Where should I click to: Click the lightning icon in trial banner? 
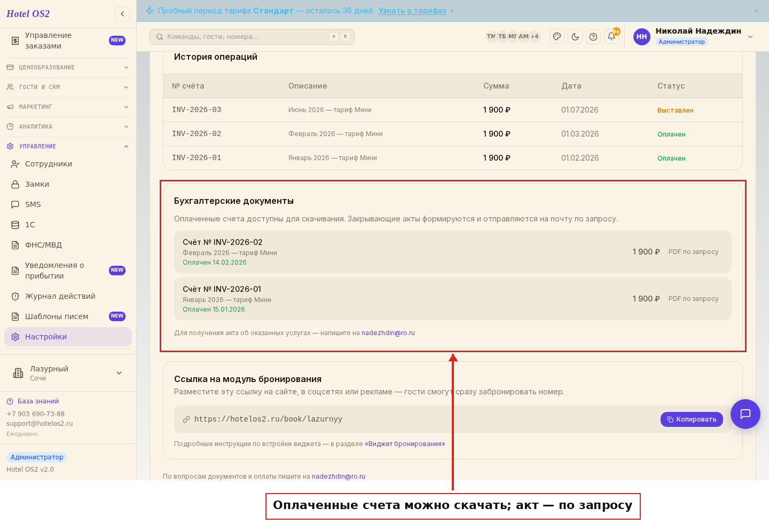pos(150,11)
